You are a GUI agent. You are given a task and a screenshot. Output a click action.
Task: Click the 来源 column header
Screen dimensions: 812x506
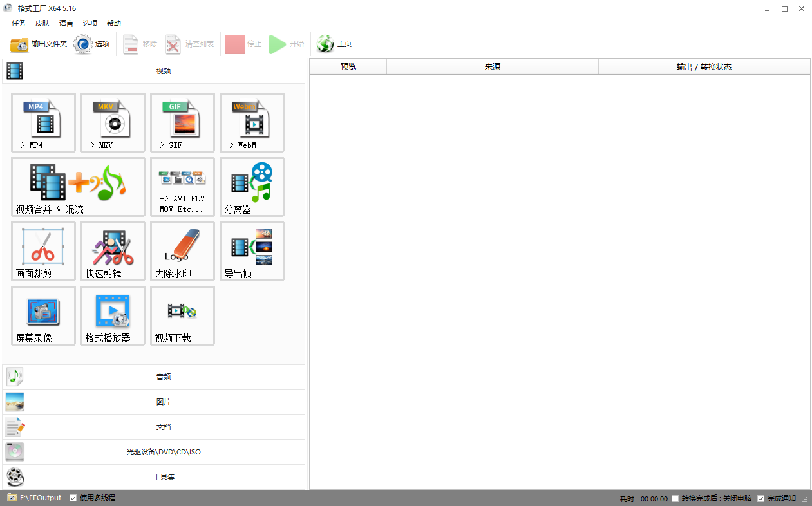[x=493, y=66]
